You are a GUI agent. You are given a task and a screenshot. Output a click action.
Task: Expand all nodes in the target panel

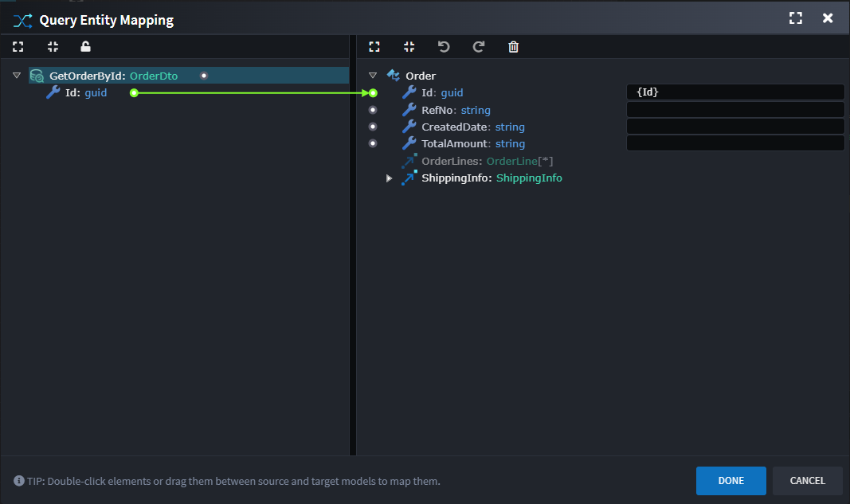click(374, 47)
